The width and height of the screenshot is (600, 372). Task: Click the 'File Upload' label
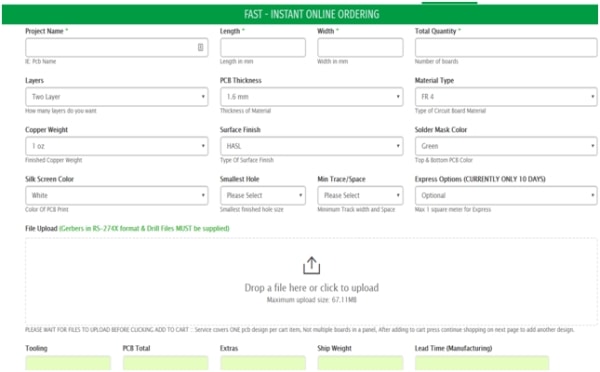(41, 228)
